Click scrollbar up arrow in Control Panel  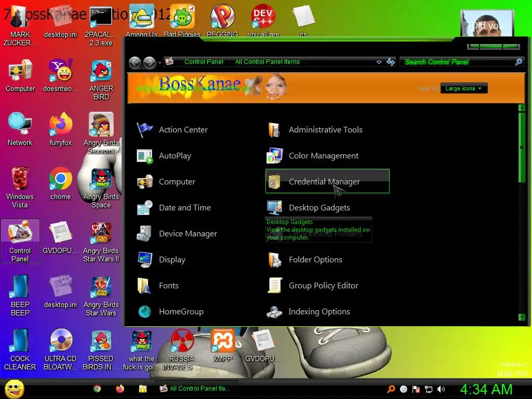522,108
